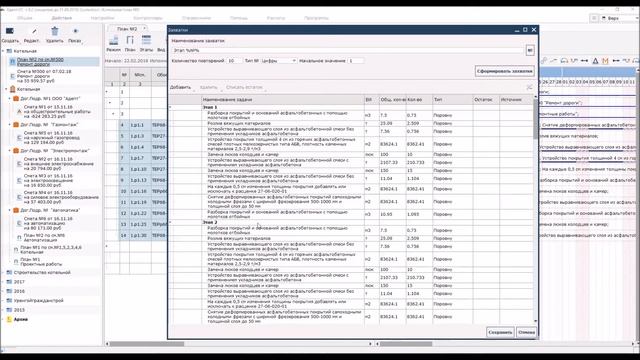Click the Наименование захватки input field

(x=347, y=50)
